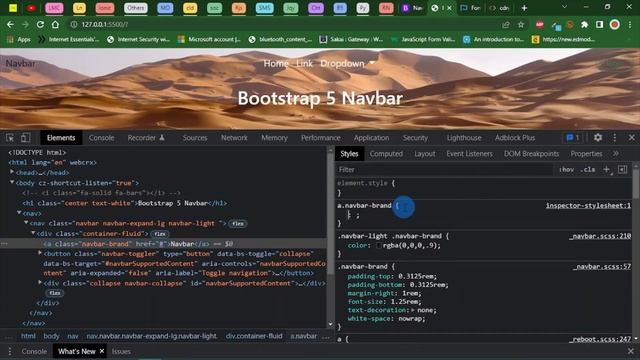Image resolution: width=640 pixels, height=360 pixels.
Task: Bookmark this page with star icon
Action: (521, 24)
